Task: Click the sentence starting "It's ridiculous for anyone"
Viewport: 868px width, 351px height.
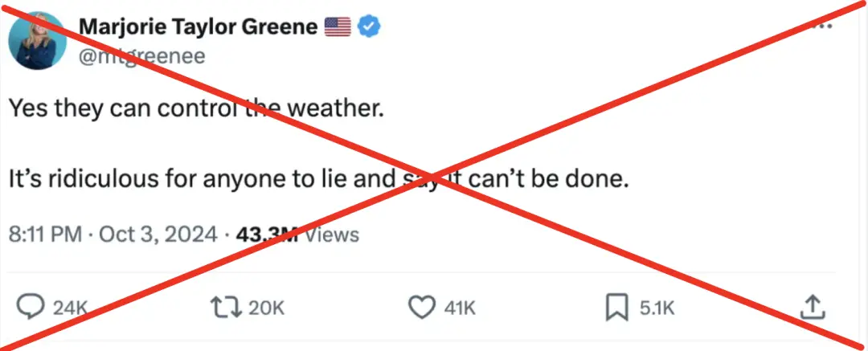Action: (317, 179)
